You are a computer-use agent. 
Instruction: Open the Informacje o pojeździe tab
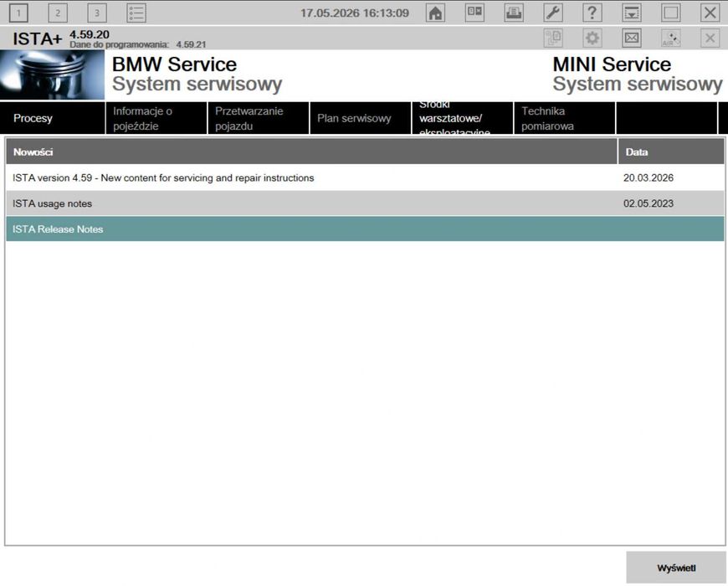156,118
